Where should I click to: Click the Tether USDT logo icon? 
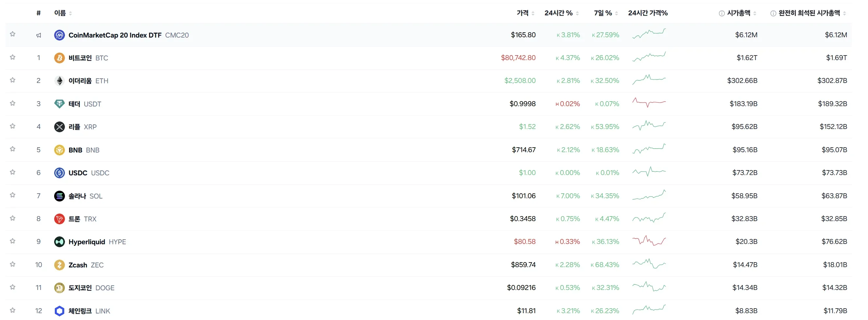59,104
